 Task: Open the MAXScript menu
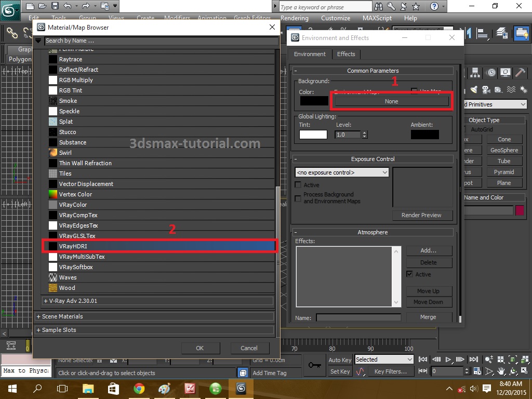(x=377, y=18)
